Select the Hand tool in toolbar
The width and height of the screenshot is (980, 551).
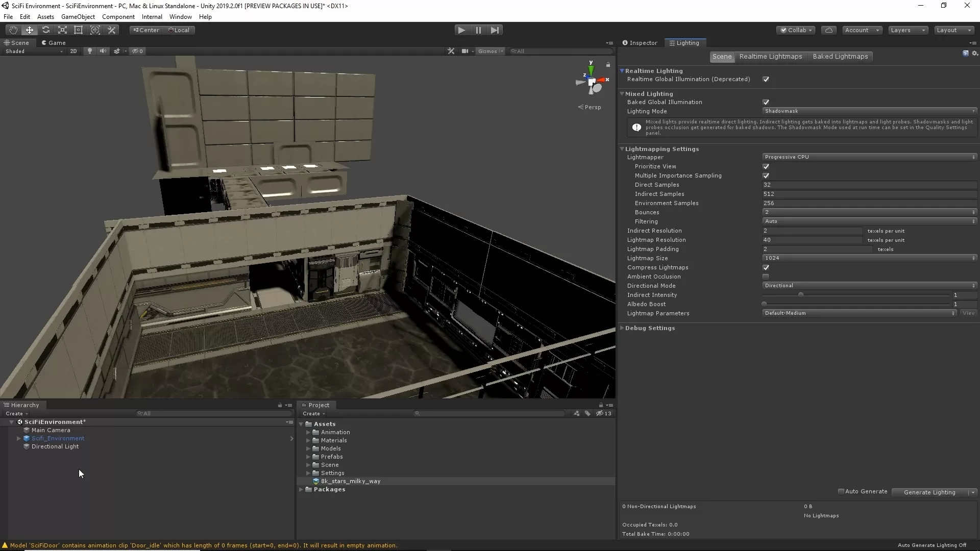pos(13,30)
